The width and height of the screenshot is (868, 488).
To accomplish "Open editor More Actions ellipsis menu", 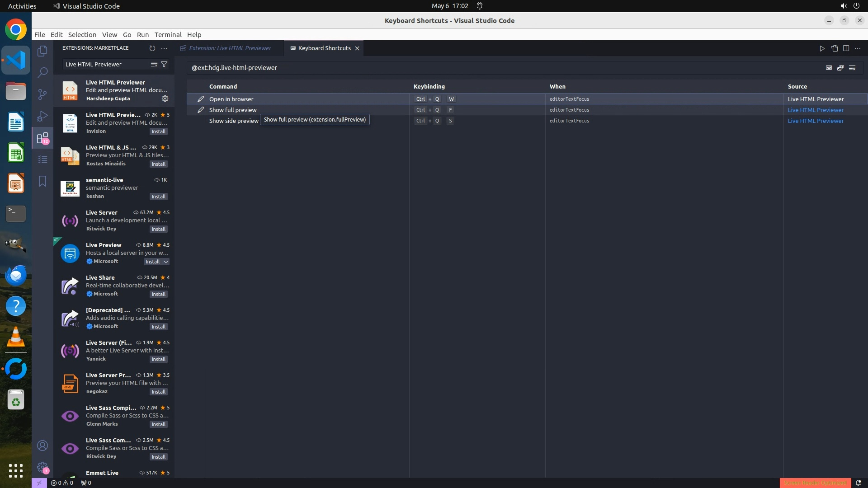I will point(858,48).
